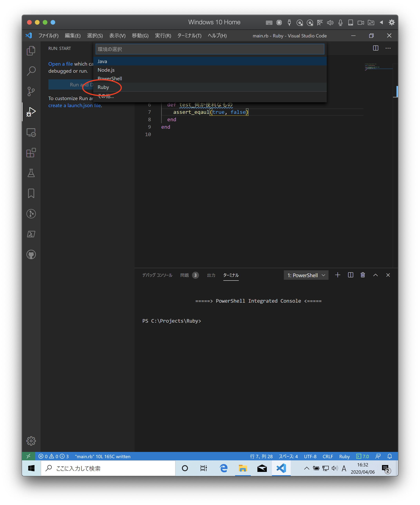
Task: Open the GitHub view icon
Action: 31,254
